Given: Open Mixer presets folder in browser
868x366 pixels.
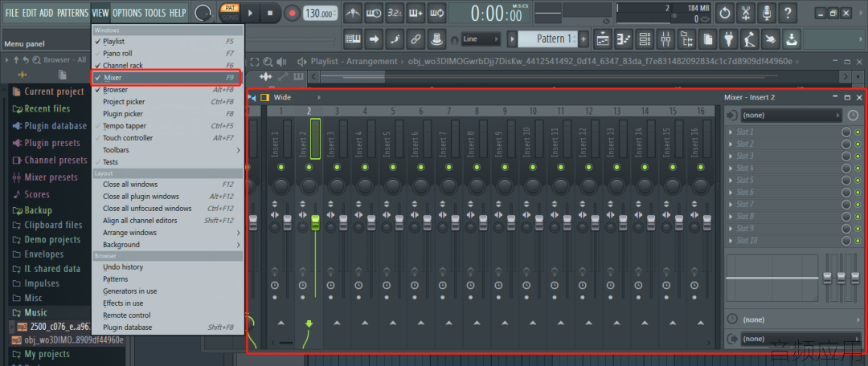Looking at the screenshot, I should [x=45, y=177].
